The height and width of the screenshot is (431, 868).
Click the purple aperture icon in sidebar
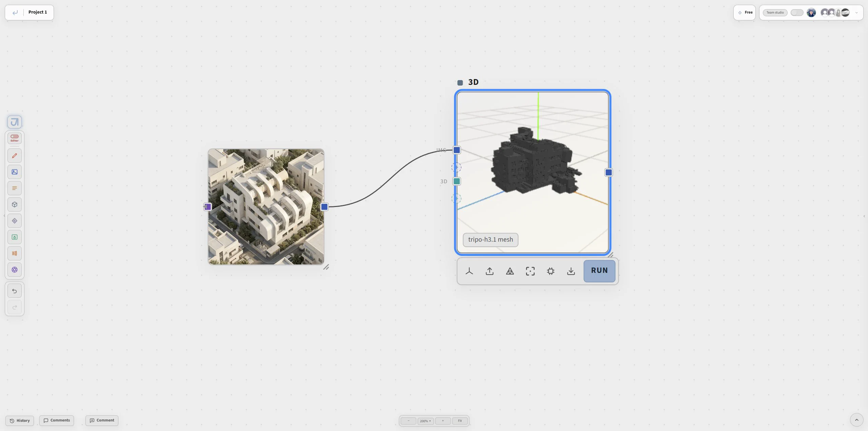click(15, 270)
